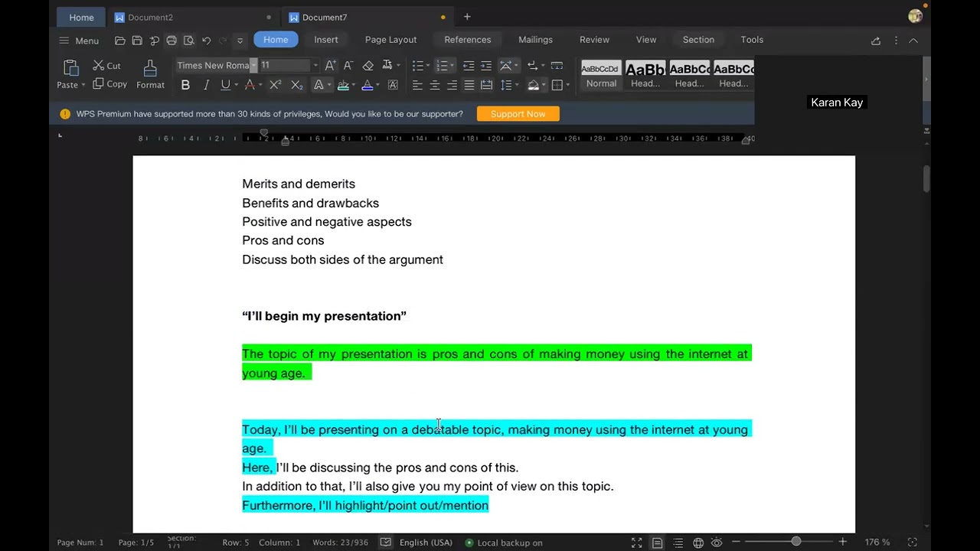The image size is (980, 551).
Task: Decrease font size with the A- icon
Action: (x=348, y=66)
